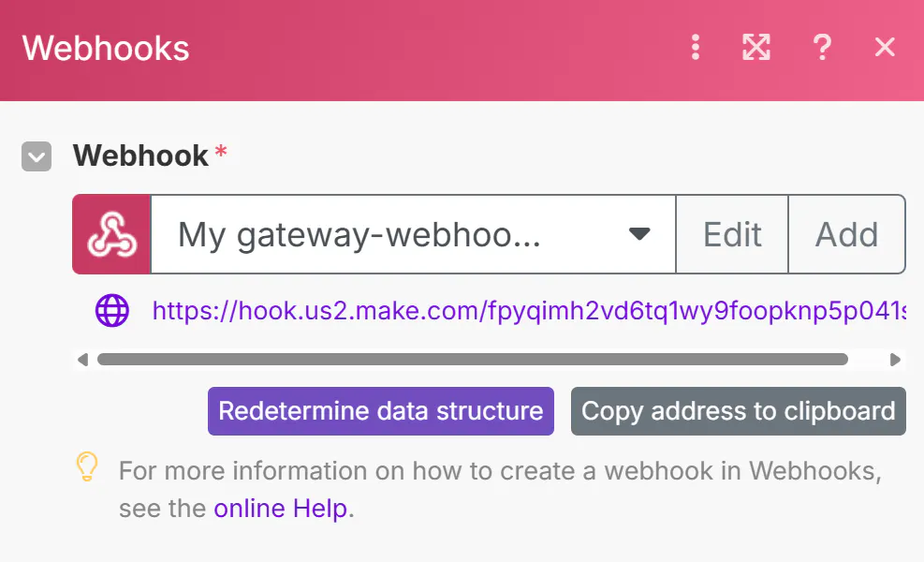Image resolution: width=924 pixels, height=562 pixels.
Task: Click the globe icon beside URL
Action: (x=112, y=310)
